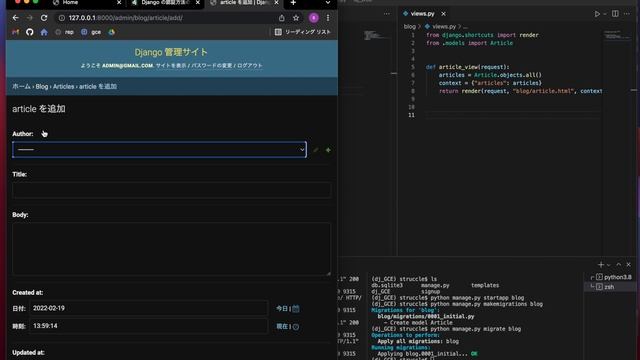
Task: Share this page from address bar
Action: [x=282, y=18]
